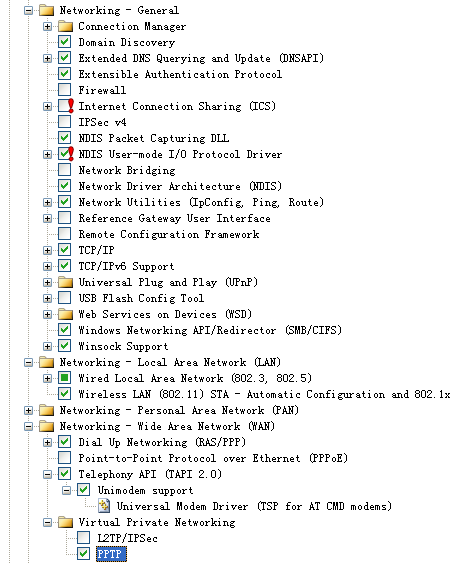
Task: Enable the Network Bridging checkbox
Action: pyautogui.click(x=65, y=170)
